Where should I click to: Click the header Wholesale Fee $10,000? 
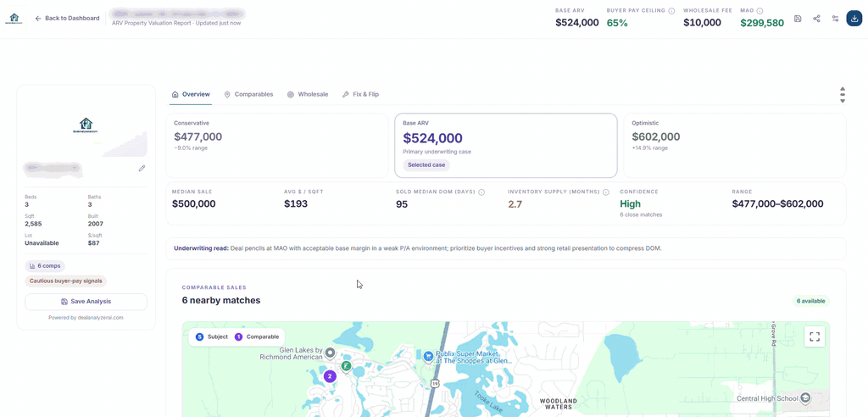(702, 23)
